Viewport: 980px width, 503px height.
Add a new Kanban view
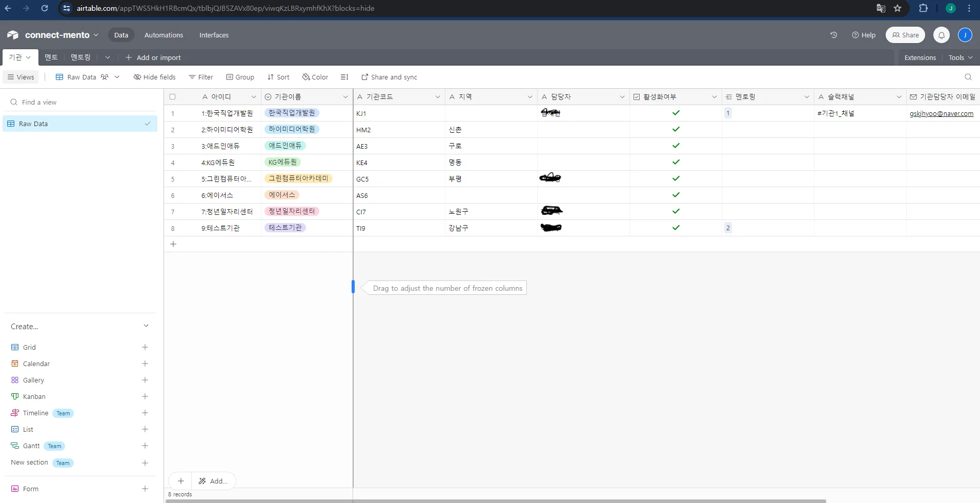tap(145, 396)
